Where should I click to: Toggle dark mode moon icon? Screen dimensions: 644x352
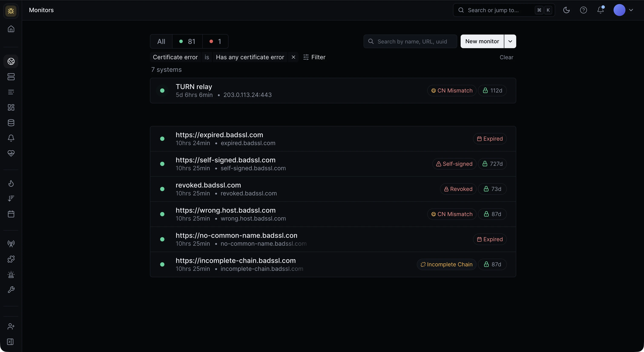click(566, 10)
